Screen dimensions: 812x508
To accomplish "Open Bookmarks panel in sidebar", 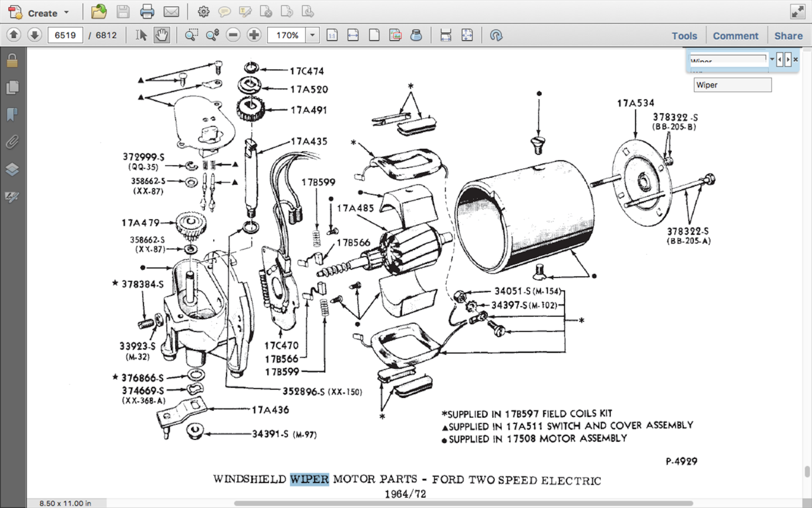I will pos(12,115).
